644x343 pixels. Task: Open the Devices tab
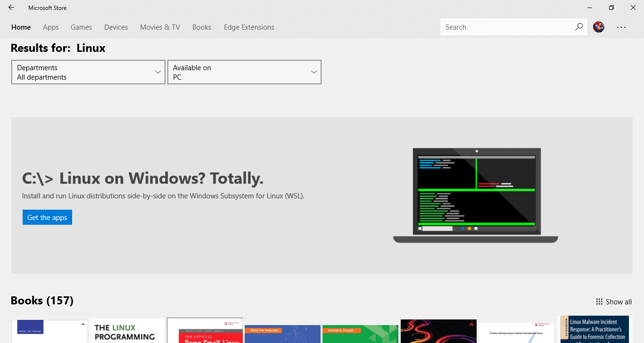(116, 27)
